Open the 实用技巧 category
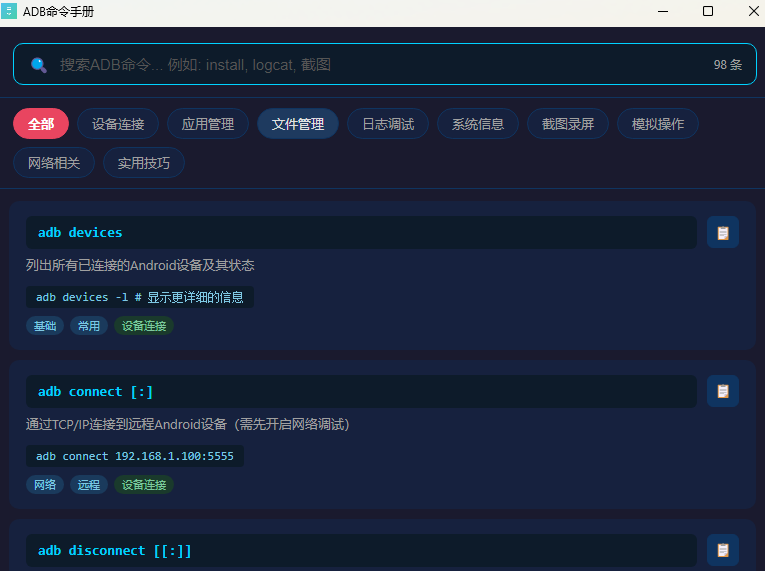Screen dimensions: 765x571 (x=144, y=163)
